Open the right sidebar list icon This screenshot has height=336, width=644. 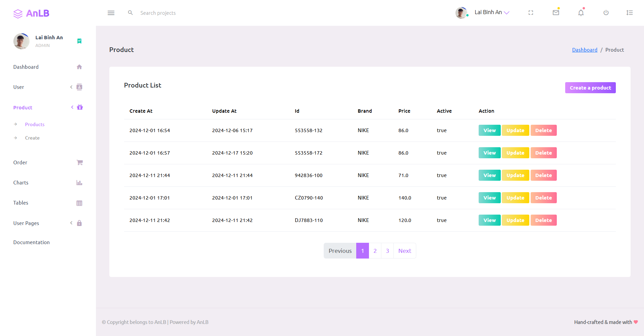click(x=630, y=13)
